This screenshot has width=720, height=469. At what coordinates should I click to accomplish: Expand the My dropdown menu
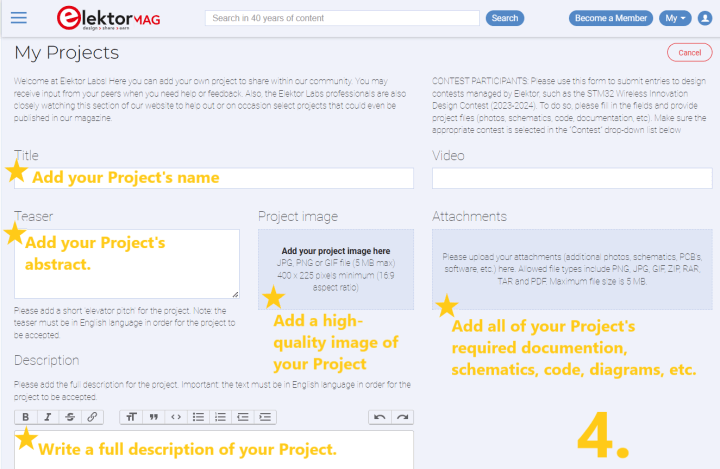675,18
